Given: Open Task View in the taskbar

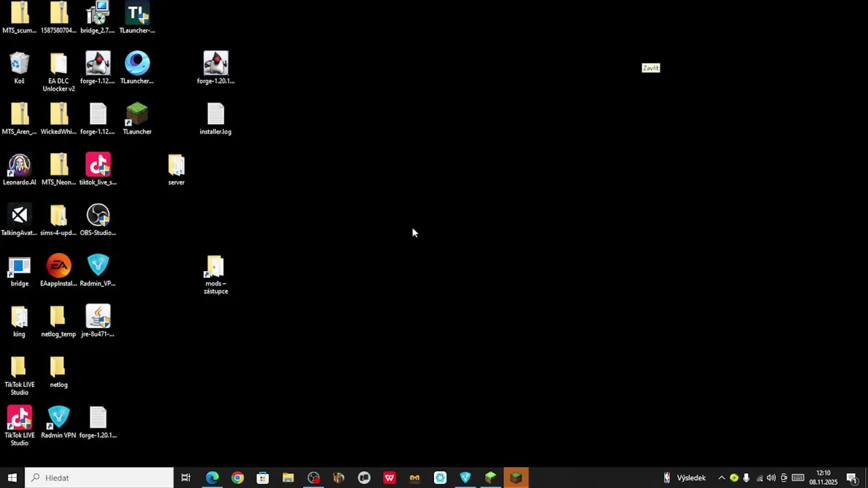Looking at the screenshot, I should pyautogui.click(x=186, y=478).
